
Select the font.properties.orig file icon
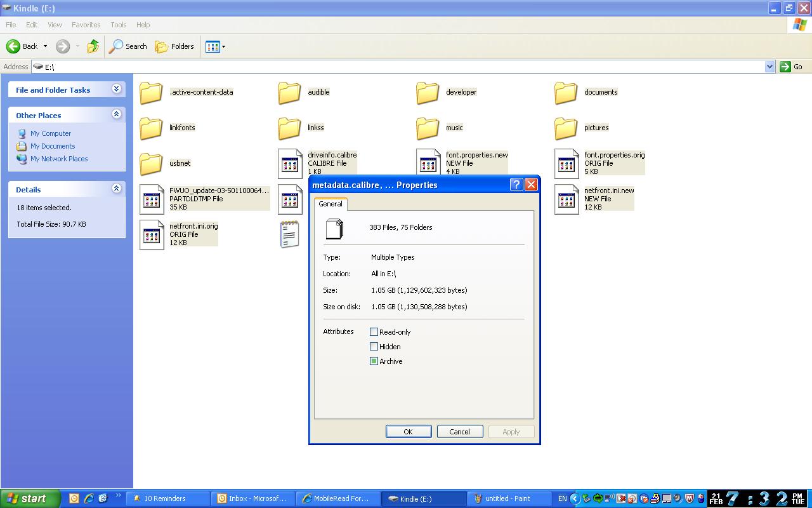click(x=566, y=164)
